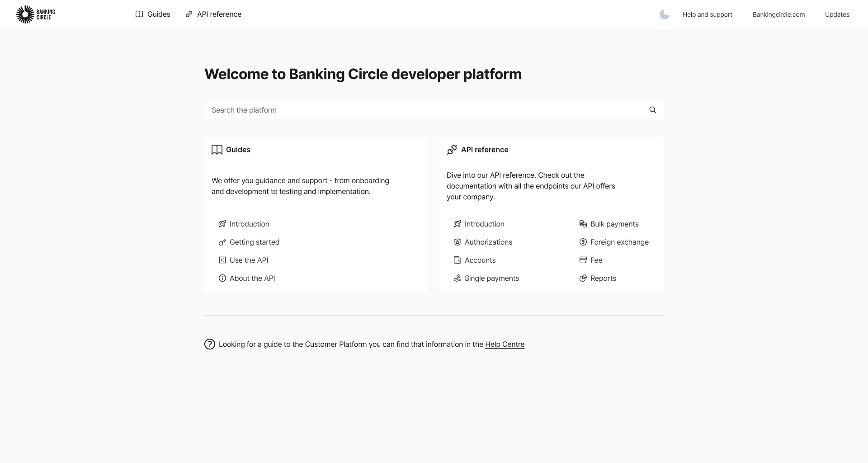Click the Welcome to Banking Circle developer platform heading
Viewport: 868px width, 463px height.
(x=363, y=74)
